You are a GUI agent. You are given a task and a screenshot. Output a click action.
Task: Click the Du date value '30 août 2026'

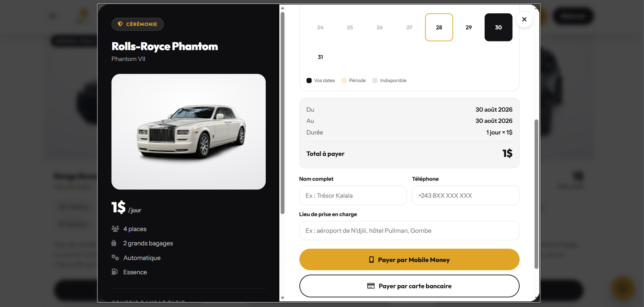(494, 110)
